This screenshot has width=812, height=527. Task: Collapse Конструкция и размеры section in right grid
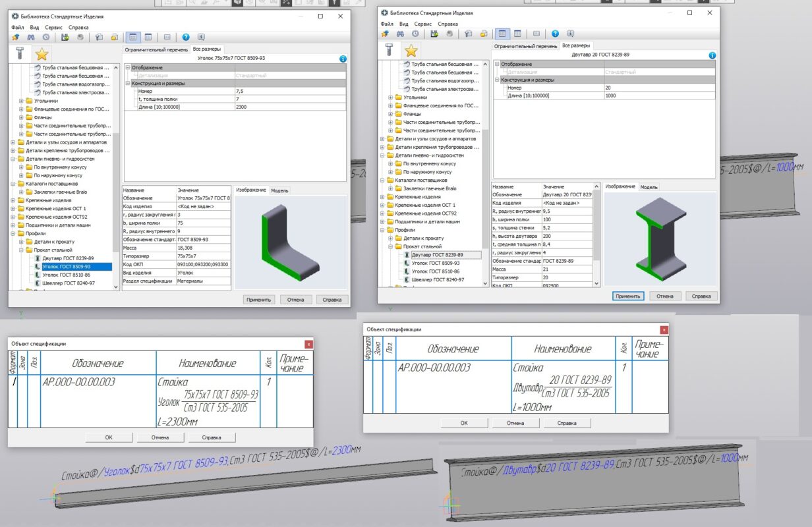click(x=498, y=80)
